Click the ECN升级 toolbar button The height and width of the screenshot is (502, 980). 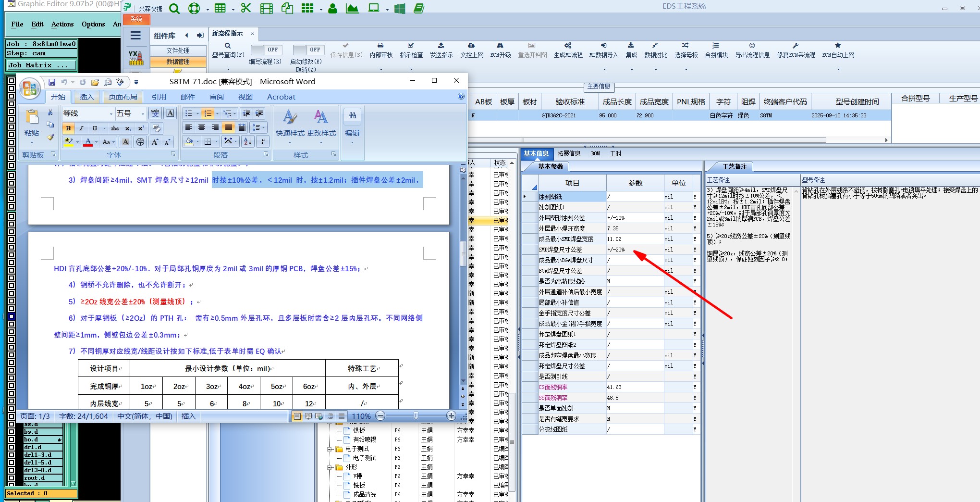pos(500,50)
